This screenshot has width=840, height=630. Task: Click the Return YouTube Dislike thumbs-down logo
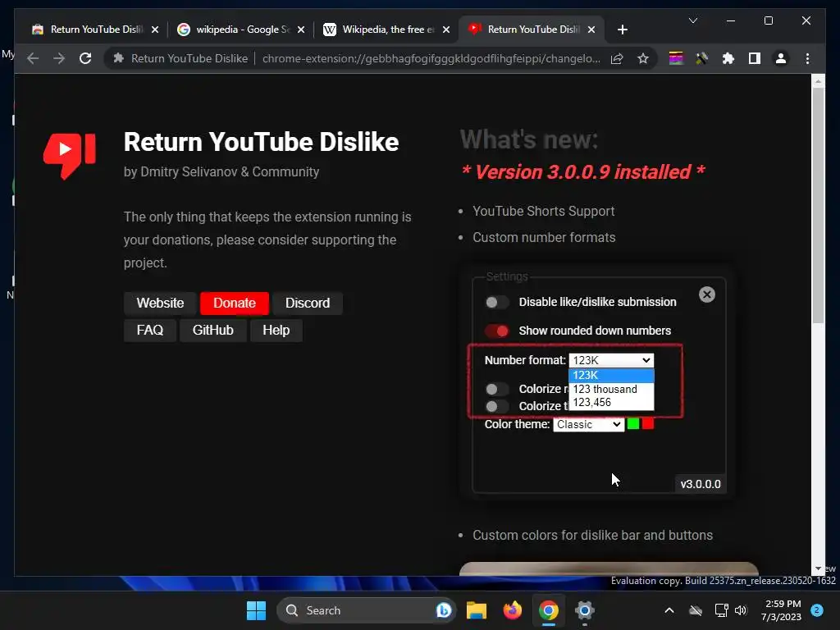(x=70, y=155)
